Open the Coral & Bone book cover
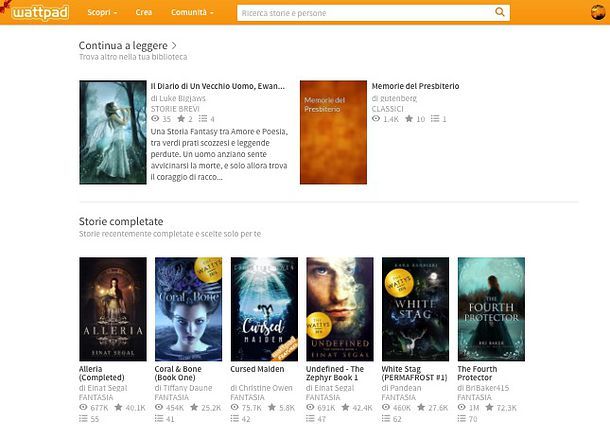The height and width of the screenshot is (439, 610). click(189, 309)
